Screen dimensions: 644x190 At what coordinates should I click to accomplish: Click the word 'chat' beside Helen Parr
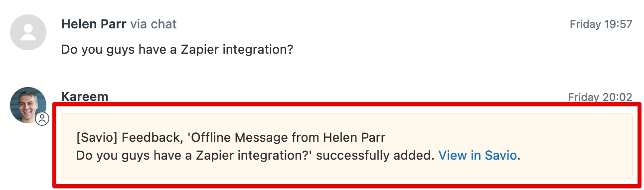(165, 23)
